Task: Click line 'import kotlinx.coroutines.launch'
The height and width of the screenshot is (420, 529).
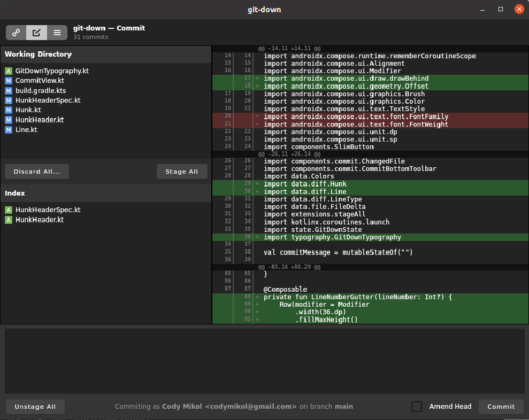Action: (x=370, y=222)
